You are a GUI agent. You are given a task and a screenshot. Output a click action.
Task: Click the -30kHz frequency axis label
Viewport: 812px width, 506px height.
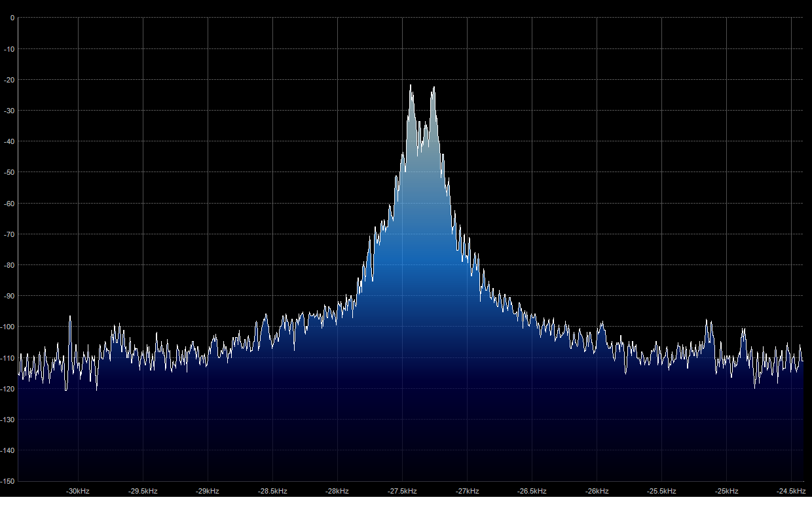coord(78,491)
